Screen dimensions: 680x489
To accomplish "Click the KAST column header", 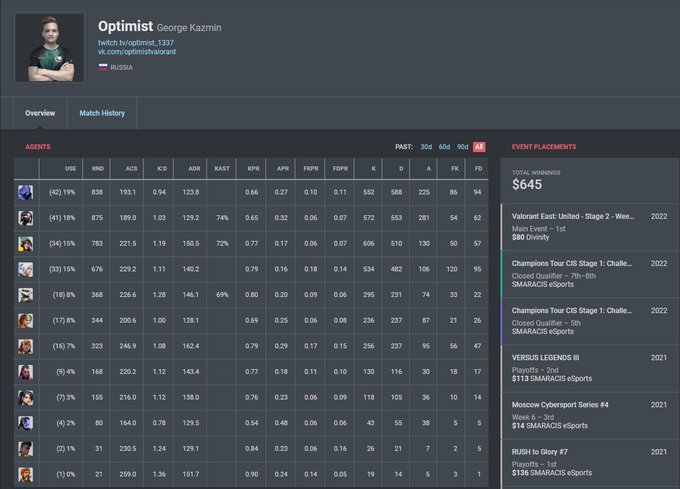I will (222, 169).
